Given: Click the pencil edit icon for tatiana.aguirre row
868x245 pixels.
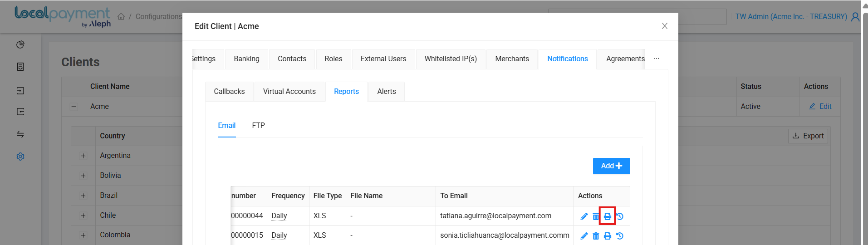Looking at the screenshot, I should pos(584,216).
